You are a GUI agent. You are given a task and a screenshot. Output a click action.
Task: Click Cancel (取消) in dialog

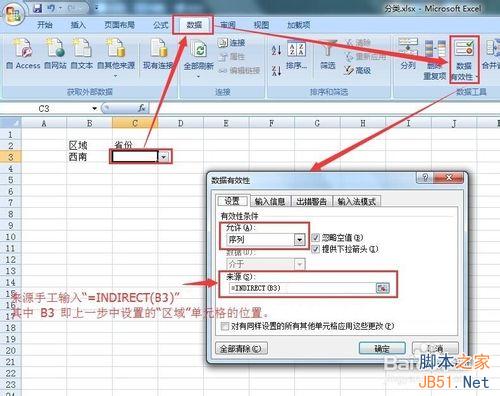pos(435,349)
